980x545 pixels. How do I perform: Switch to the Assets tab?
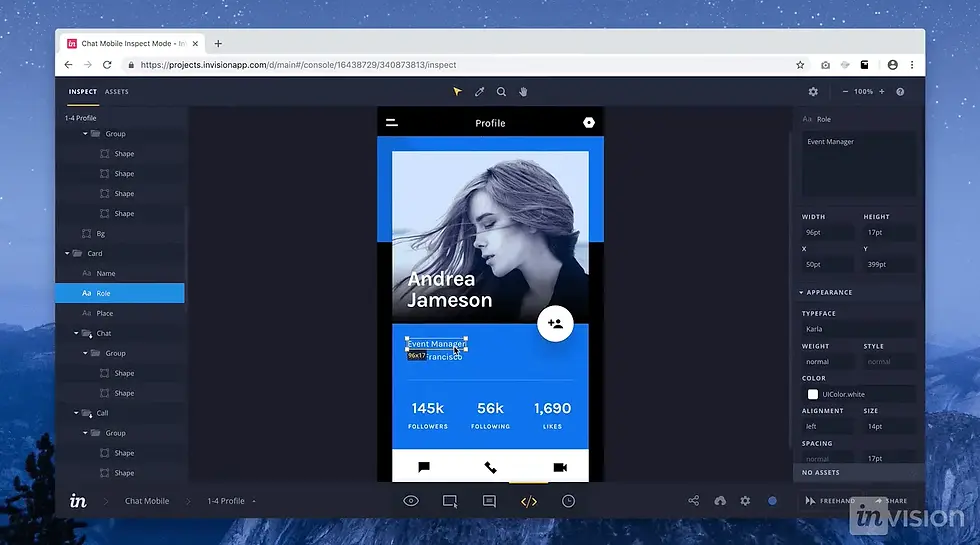[x=117, y=92]
